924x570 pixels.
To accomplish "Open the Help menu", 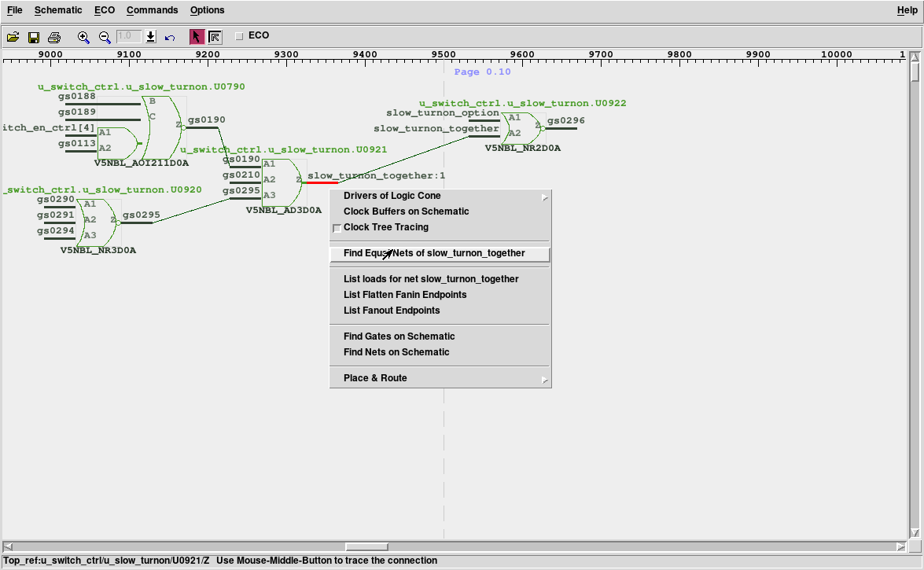I will pyautogui.click(x=907, y=10).
